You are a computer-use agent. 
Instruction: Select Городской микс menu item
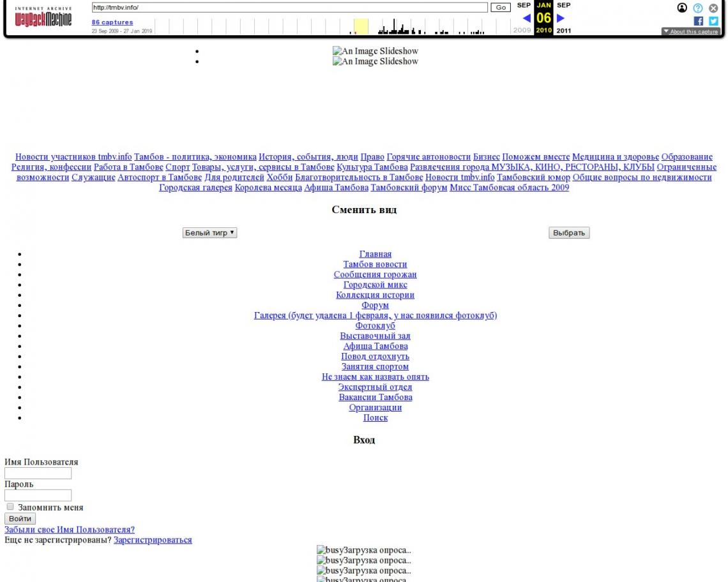(375, 285)
